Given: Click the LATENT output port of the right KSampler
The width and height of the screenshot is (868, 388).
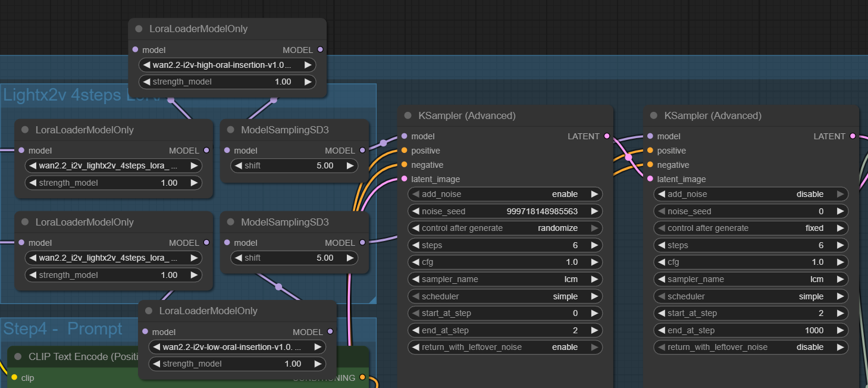Looking at the screenshot, I should coord(853,136).
